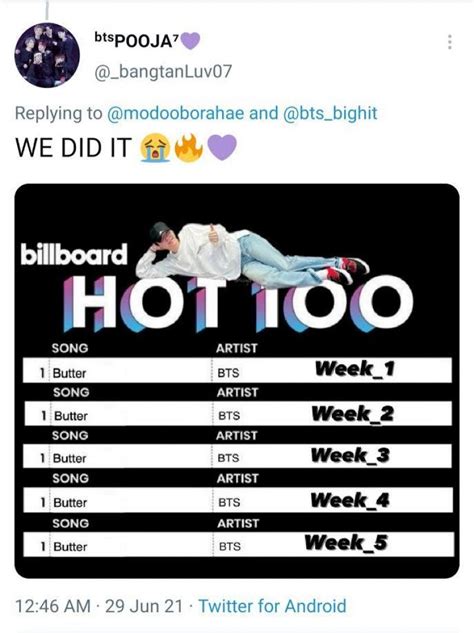Click the WE DID IT tweet text
474x633 pixels.
click(74, 148)
